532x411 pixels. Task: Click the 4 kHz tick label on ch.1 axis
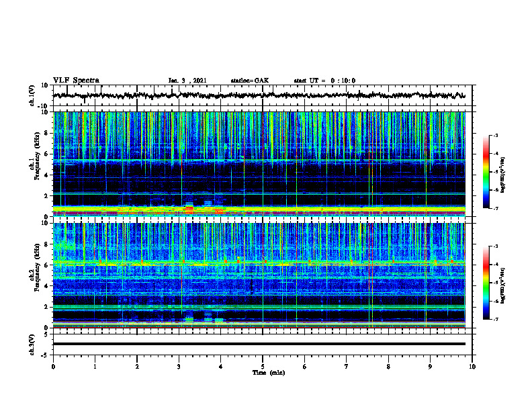coord(46,175)
